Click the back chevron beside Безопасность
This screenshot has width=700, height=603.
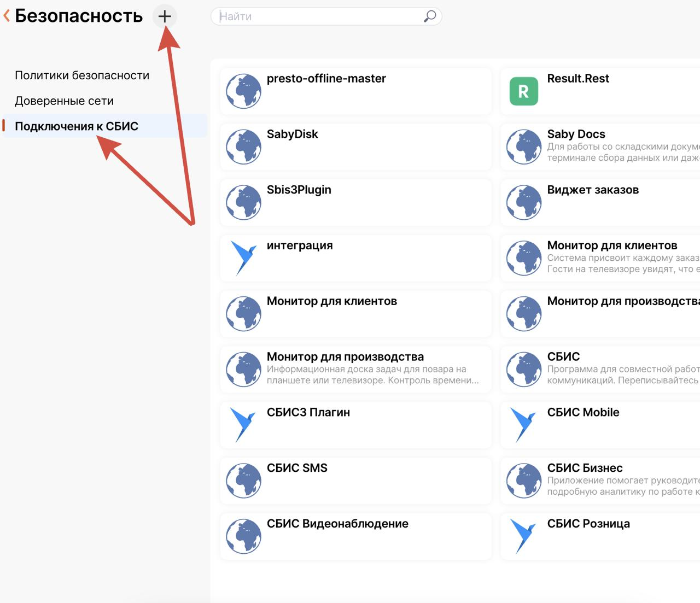click(7, 16)
